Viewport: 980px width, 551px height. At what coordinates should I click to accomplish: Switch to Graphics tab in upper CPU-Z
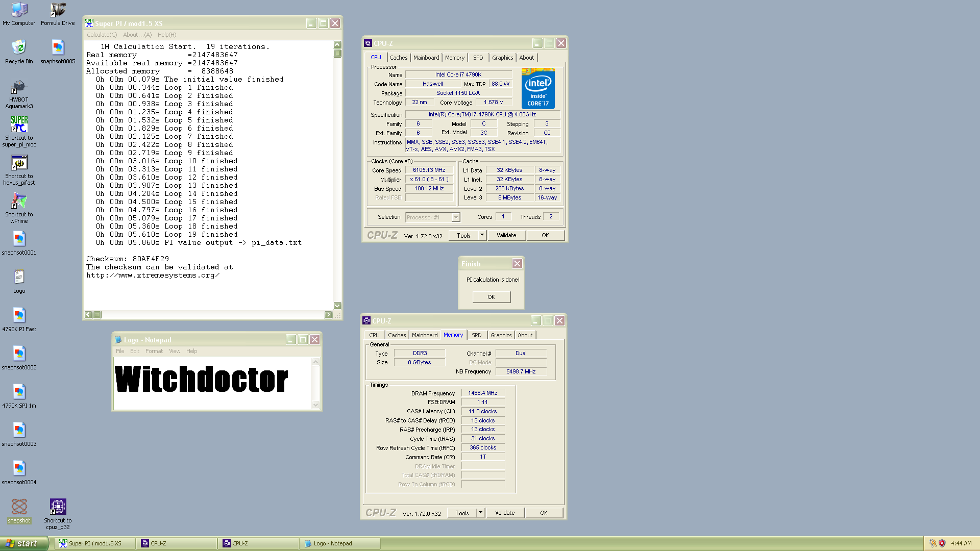point(503,58)
